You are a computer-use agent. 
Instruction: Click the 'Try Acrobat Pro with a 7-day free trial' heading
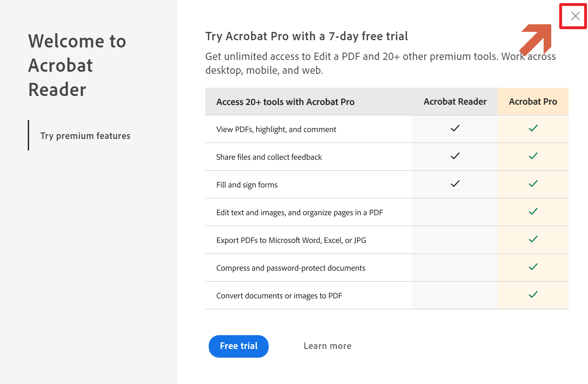pos(306,36)
